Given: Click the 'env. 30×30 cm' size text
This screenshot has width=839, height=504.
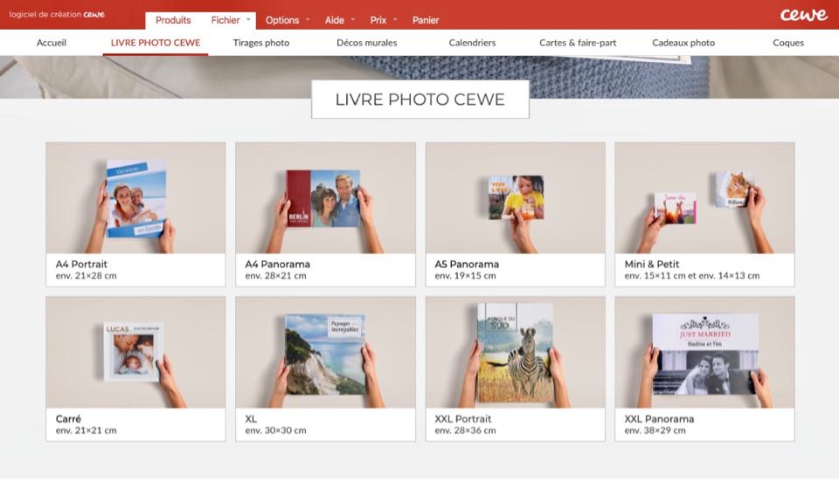Looking at the screenshot, I should coord(275,431).
